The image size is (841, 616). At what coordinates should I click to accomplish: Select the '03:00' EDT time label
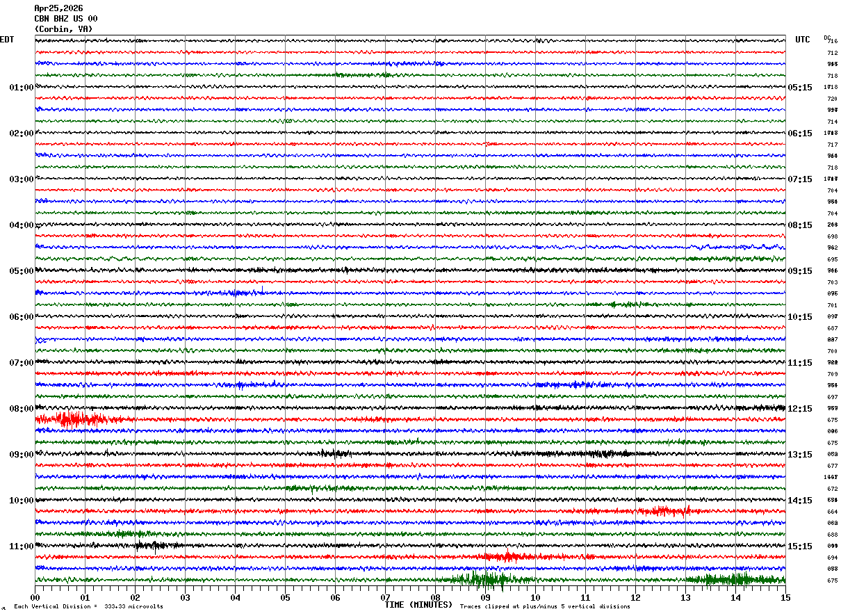pos(22,179)
